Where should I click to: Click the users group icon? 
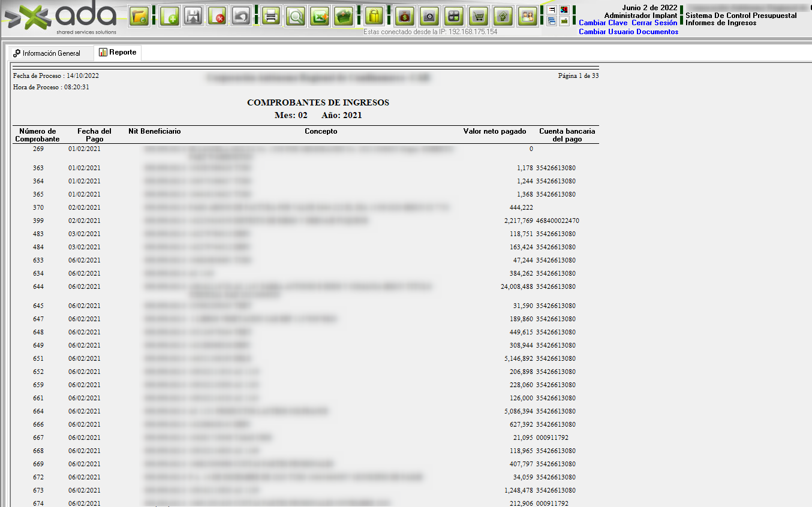[527, 16]
